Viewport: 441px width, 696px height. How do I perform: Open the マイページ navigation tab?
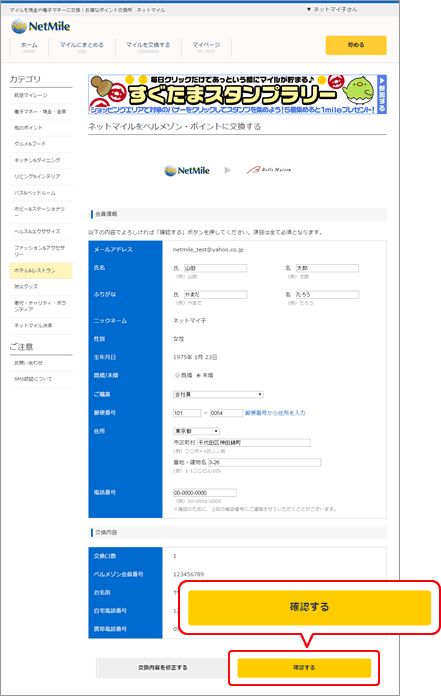coord(206,47)
